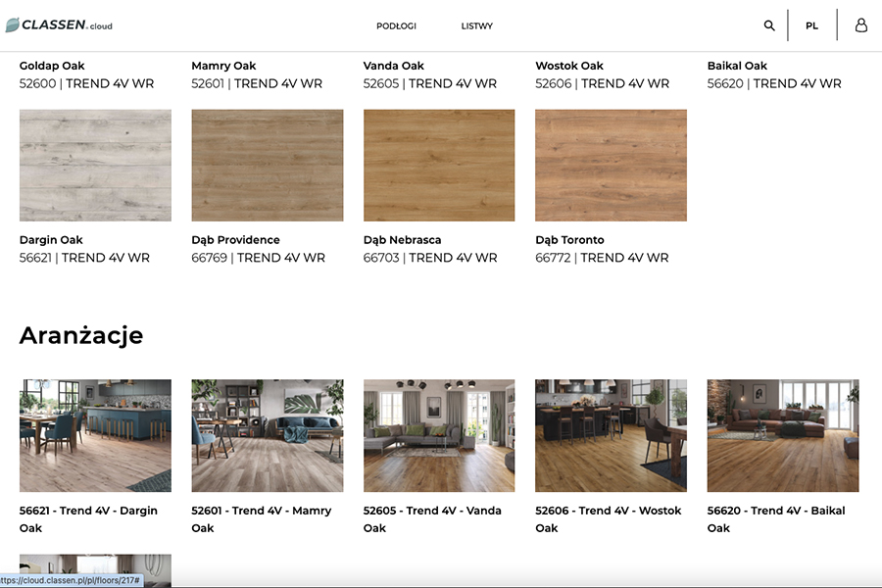882x588 pixels.
Task: Click the Dąb Toronto product title
Action: 569,240
